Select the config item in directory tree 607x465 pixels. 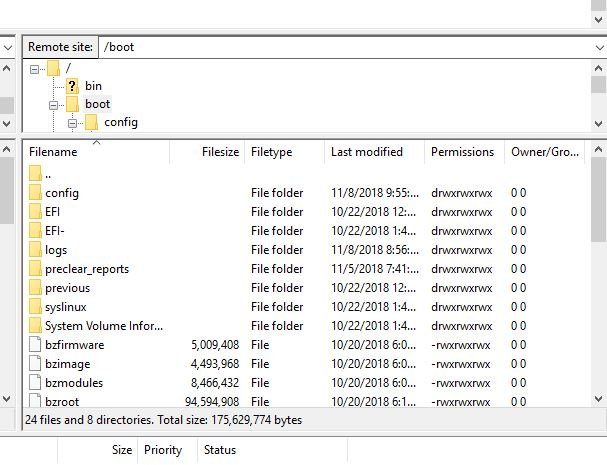click(121, 122)
